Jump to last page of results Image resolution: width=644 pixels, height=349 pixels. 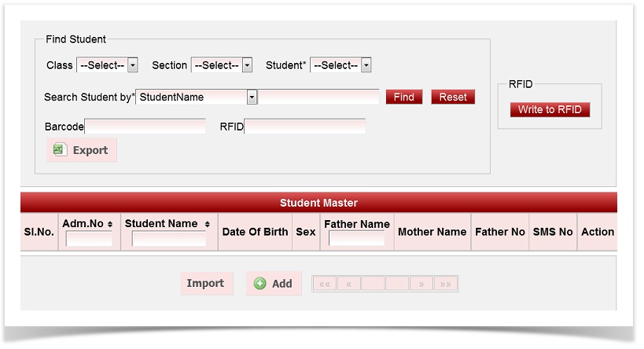[x=446, y=284]
